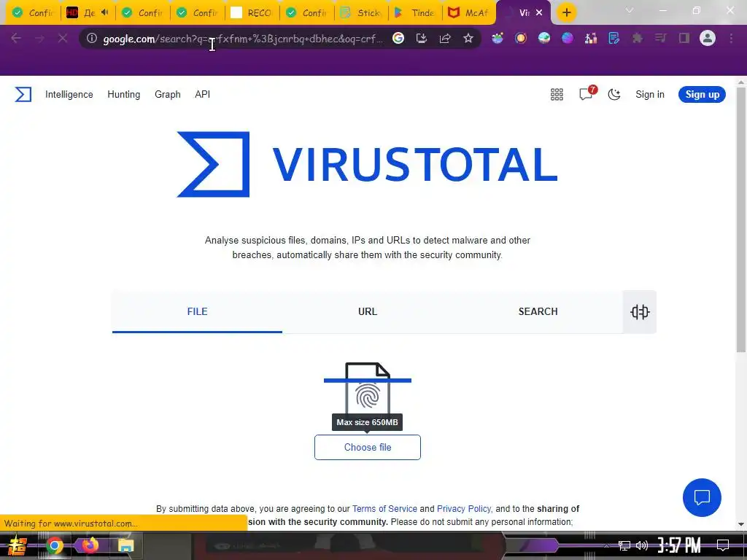Switch to the RECO browser tab

(252, 13)
